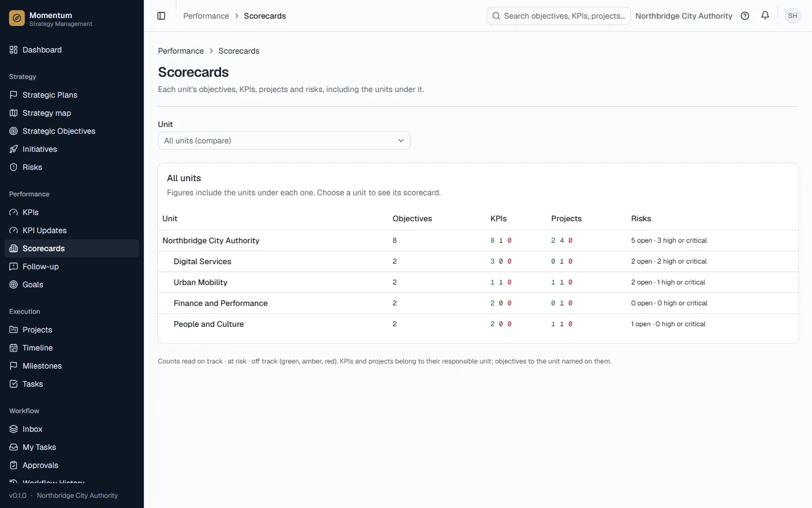
Task: Click the search objectives, KPIs, projects field
Action: [559, 16]
